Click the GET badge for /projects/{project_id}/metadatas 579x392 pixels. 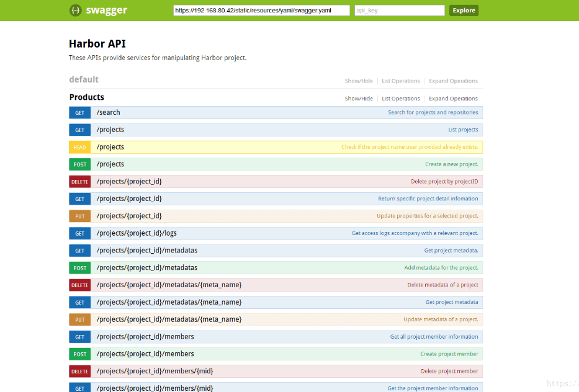click(x=80, y=251)
